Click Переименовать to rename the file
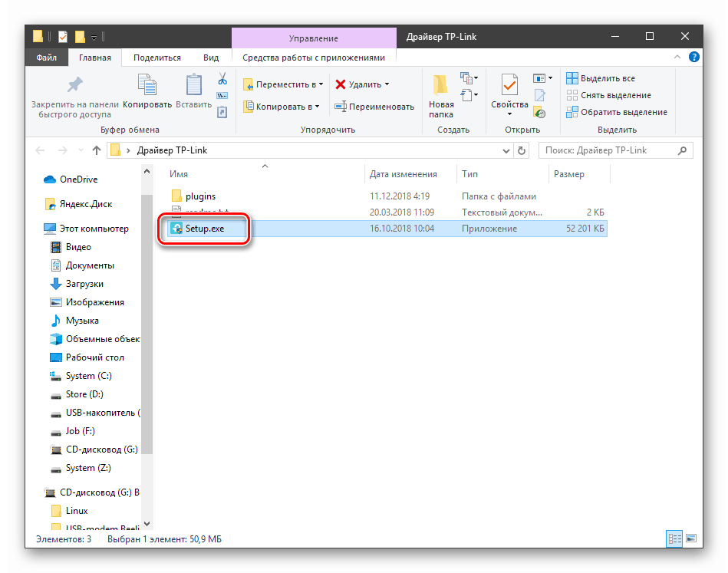Screen dimensions: 728x573 [x=374, y=107]
